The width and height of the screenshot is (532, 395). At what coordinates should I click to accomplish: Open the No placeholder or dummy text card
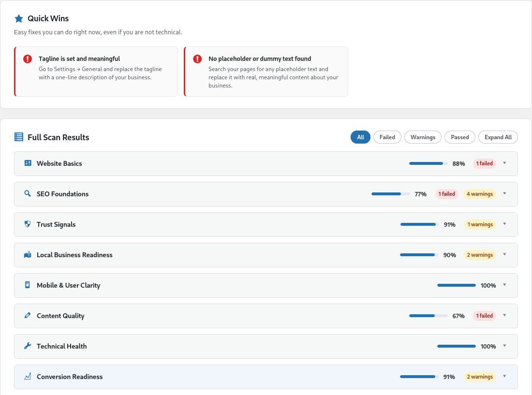click(x=266, y=72)
